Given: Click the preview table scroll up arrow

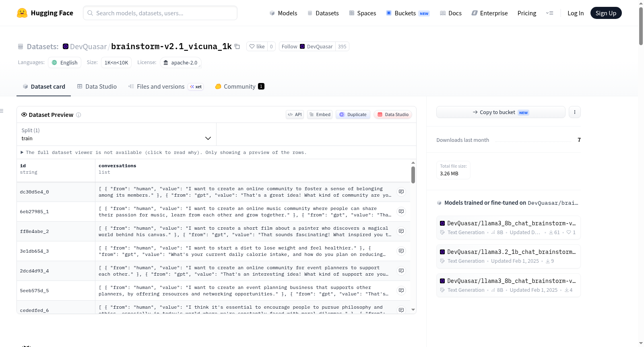Looking at the screenshot, I should point(413,163).
